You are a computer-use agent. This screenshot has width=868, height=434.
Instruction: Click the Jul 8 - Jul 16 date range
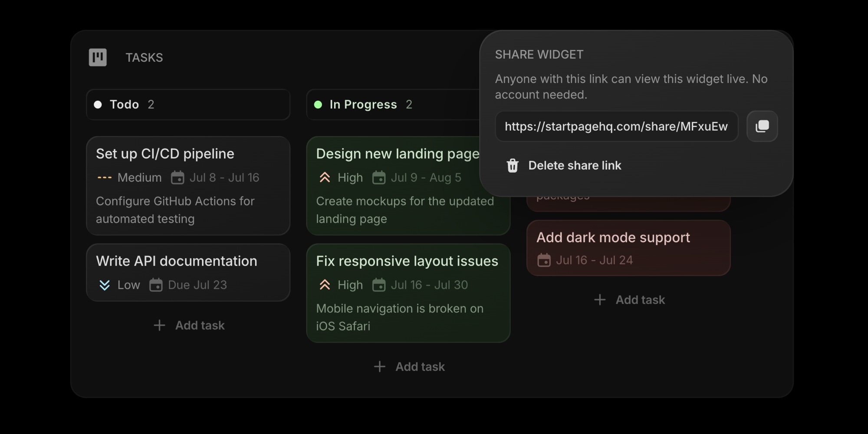pyautogui.click(x=224, y=178)
